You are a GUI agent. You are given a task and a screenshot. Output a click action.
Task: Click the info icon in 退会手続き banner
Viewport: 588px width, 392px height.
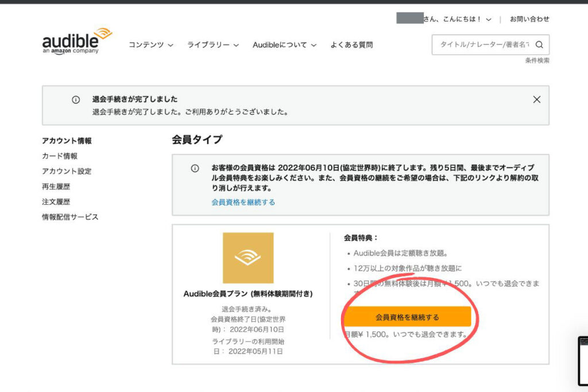[x=76, y=100]
